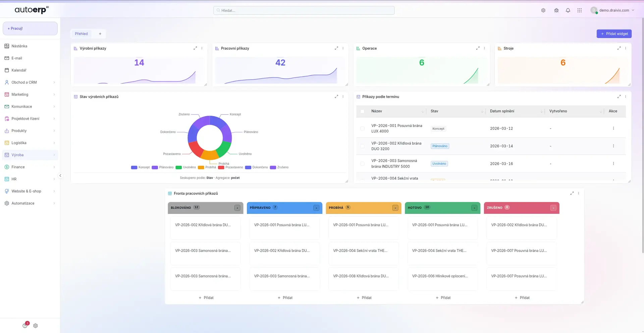644x333 pixels.
Task: Check the VP-2026-003 Samonosná brána row checkbox
Action: [x=362, y=164]
